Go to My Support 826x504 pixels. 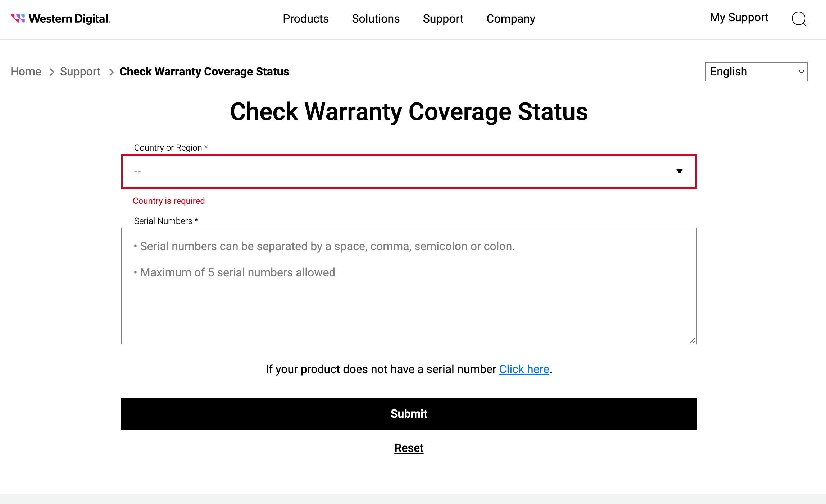[x=739, y=17]
